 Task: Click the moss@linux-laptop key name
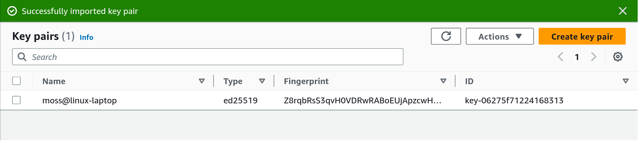pos(80,101)
